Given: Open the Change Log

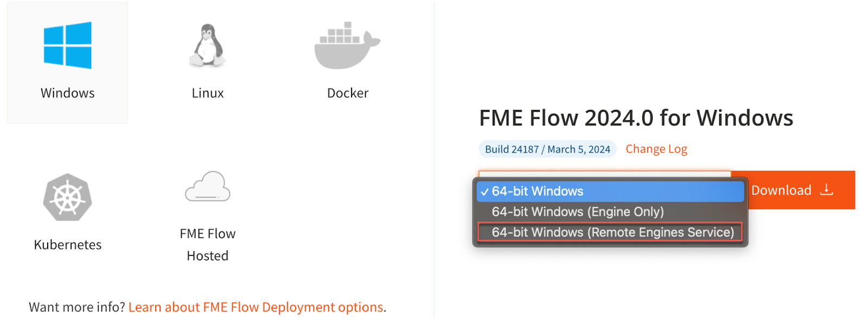Looking at the screenshot, I should tap(656, 149).
